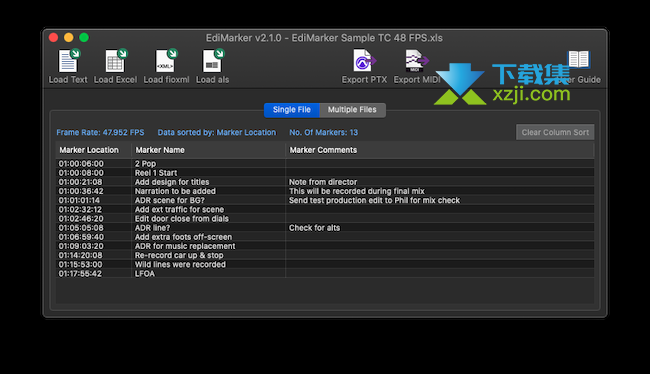Viewport: 650px width, 374px height.
Task: Click ADR for music replacement marker
Action: click(185, 246)
